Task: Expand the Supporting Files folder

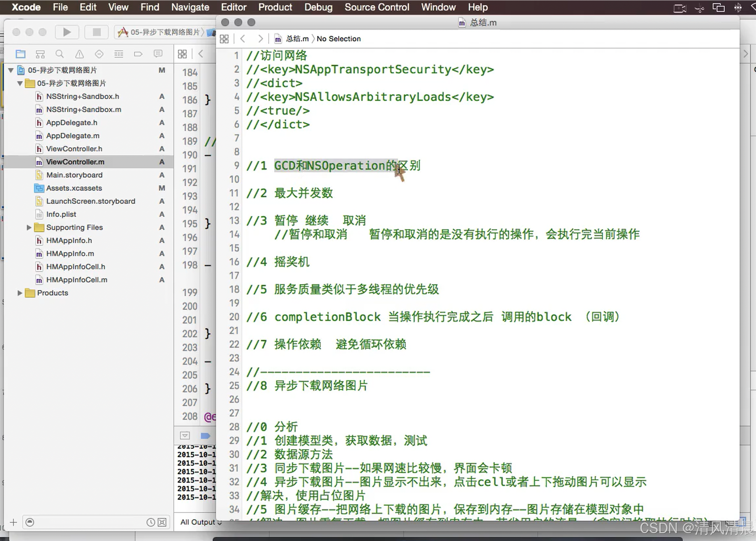Action: point(29,228)
